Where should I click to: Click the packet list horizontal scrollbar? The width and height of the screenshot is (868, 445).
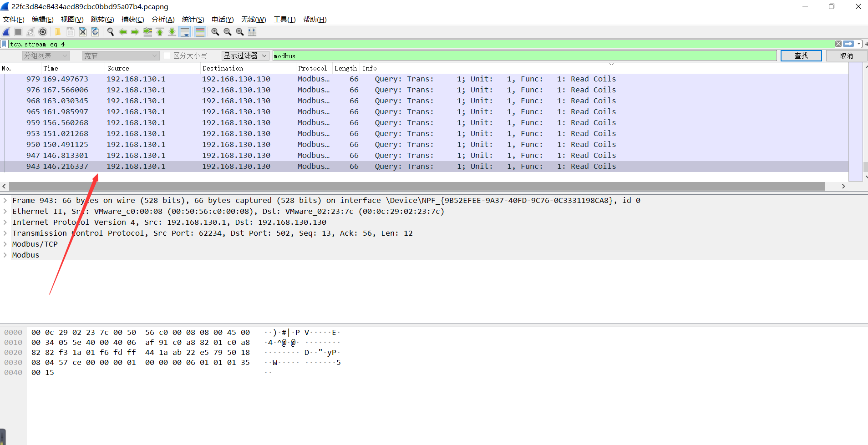point(417,186)
